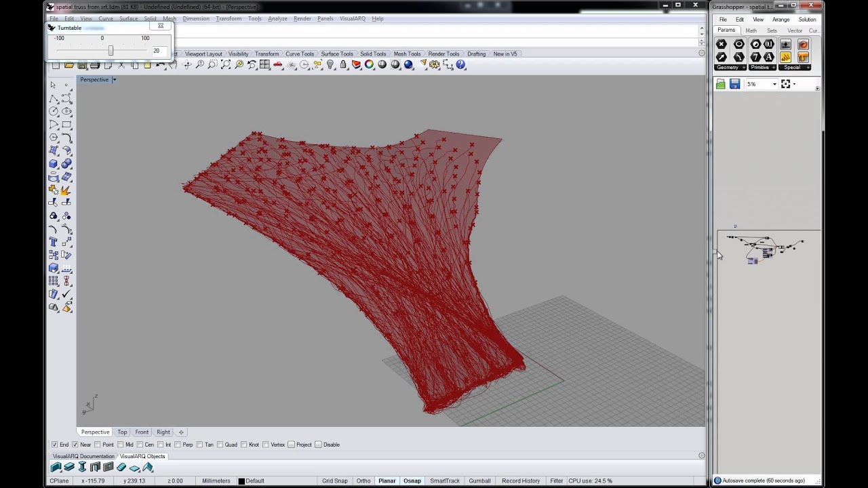Toggle Grid Snap in the status bar

tap(335, 481)
